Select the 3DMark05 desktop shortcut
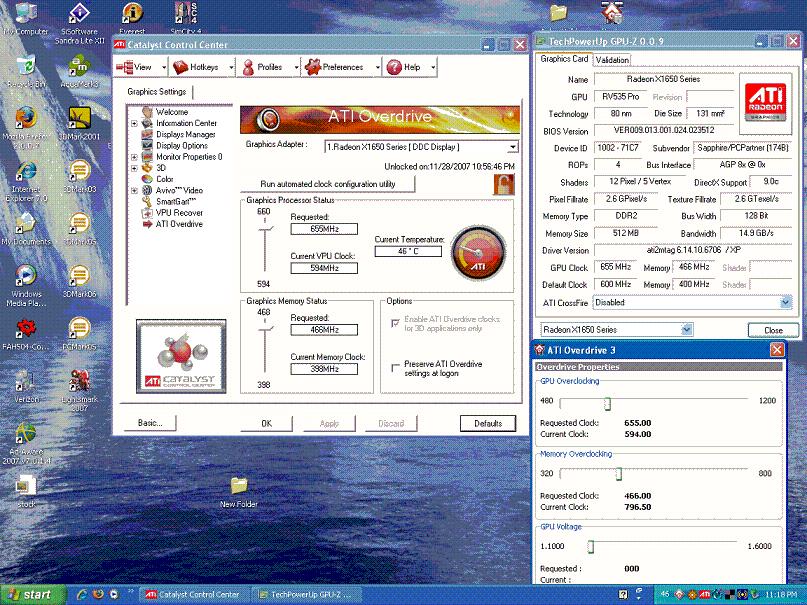The image size is (807, 605). click(79, 229)
